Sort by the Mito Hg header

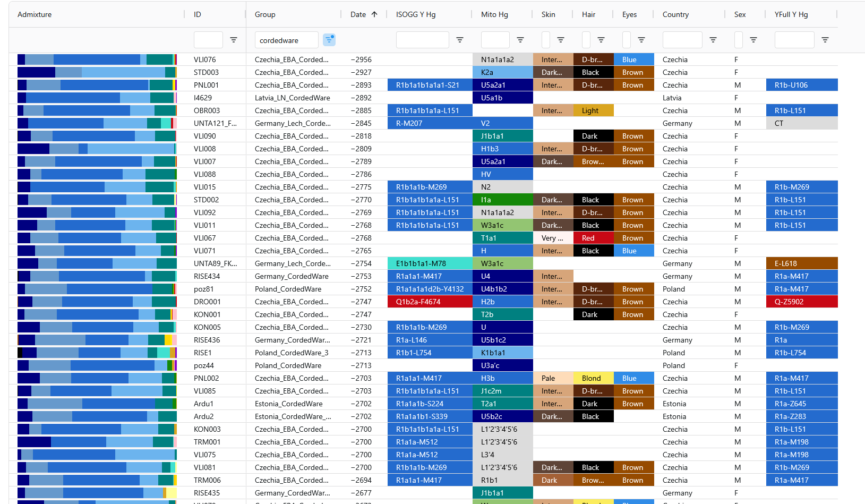494,14
